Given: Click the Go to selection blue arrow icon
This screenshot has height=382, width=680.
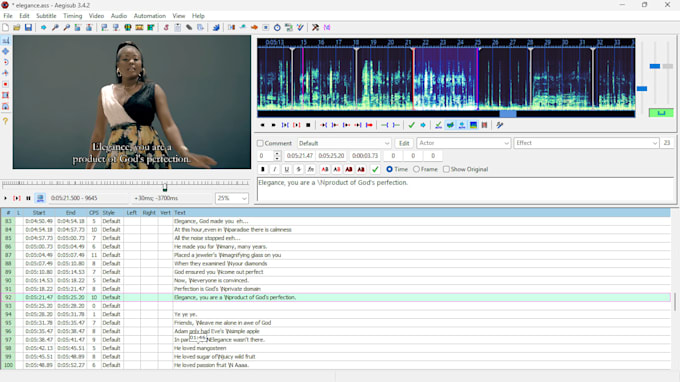Looking at the screenshot, I should tap(423, 125).
